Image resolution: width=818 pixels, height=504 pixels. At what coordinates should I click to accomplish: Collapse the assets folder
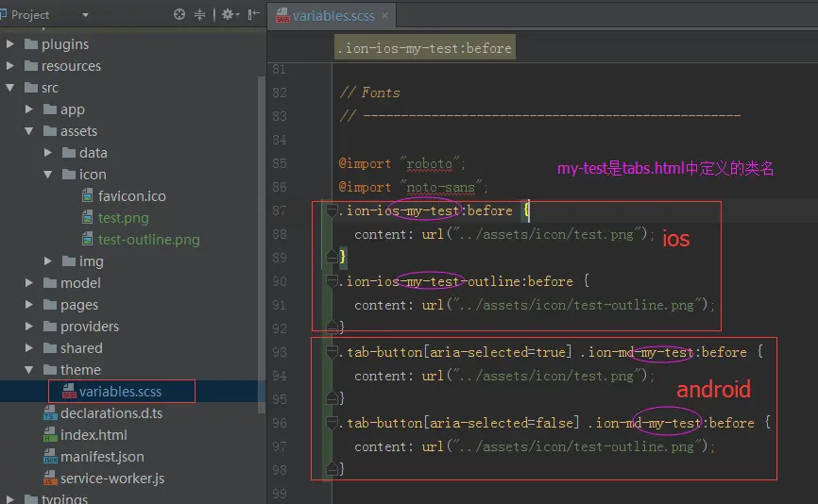pyautogui.click(x=28, y=131)
